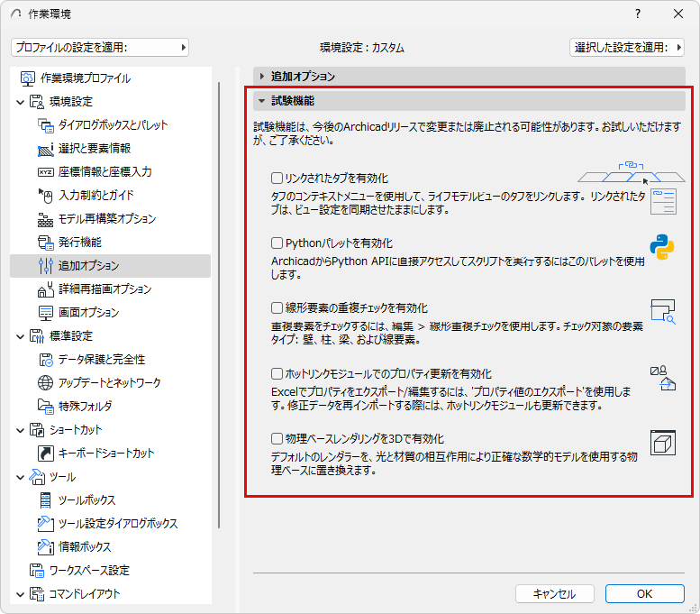Click the ダイアログボックスとパレット icon
This screenshot has height=614, width=700.
[46, 125]
